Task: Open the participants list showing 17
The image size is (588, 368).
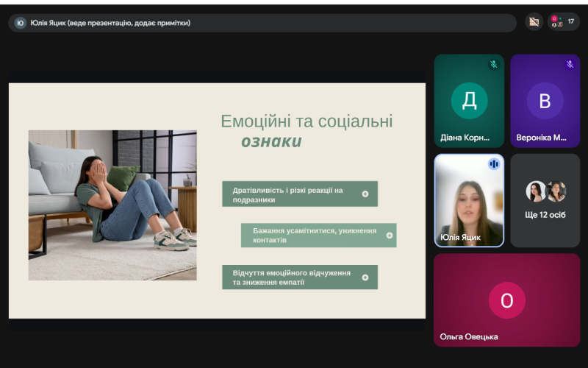Action: [564, 22]
